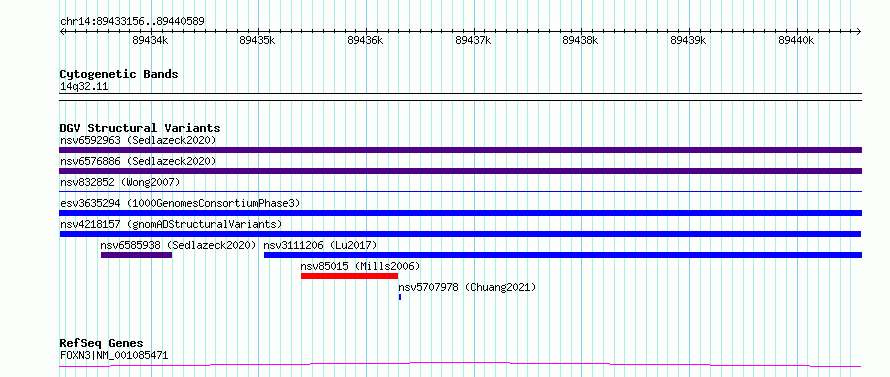Open esv3635294 (1000GenomesConsortiumPhase3) label
Screen dimensions: 890x377
(x=180, y=203)
